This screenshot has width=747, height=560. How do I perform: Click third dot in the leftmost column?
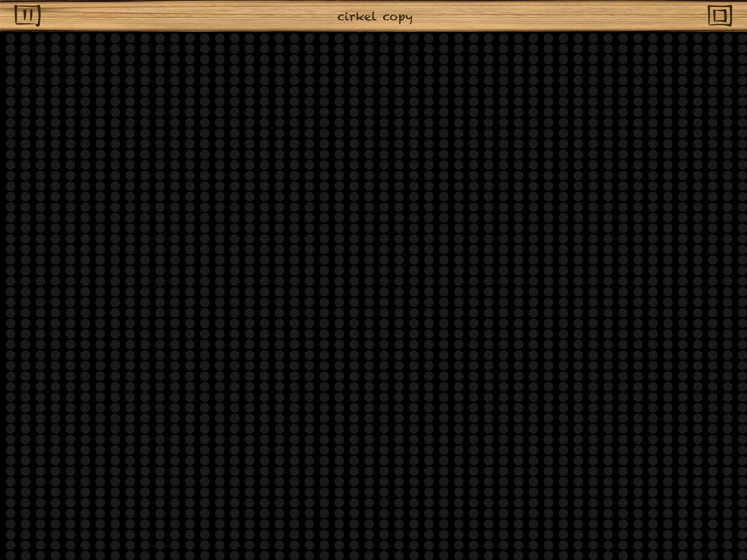click(x=10, y=59)
